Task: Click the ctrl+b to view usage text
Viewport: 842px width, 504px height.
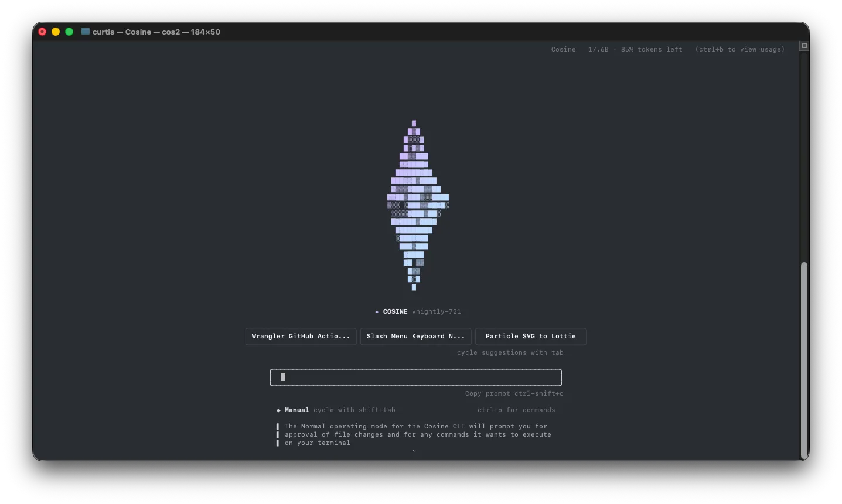Action: point(739,49)
